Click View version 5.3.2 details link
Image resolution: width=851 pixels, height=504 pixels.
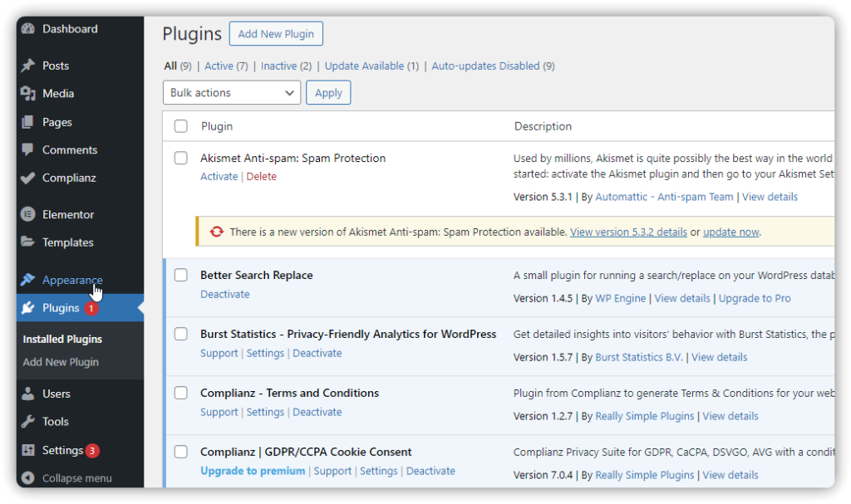pyautogui.click(x=628, y=232)
